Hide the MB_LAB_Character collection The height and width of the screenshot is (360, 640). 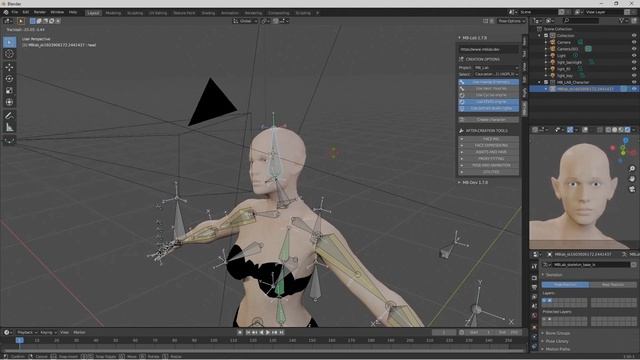(634, 82)
